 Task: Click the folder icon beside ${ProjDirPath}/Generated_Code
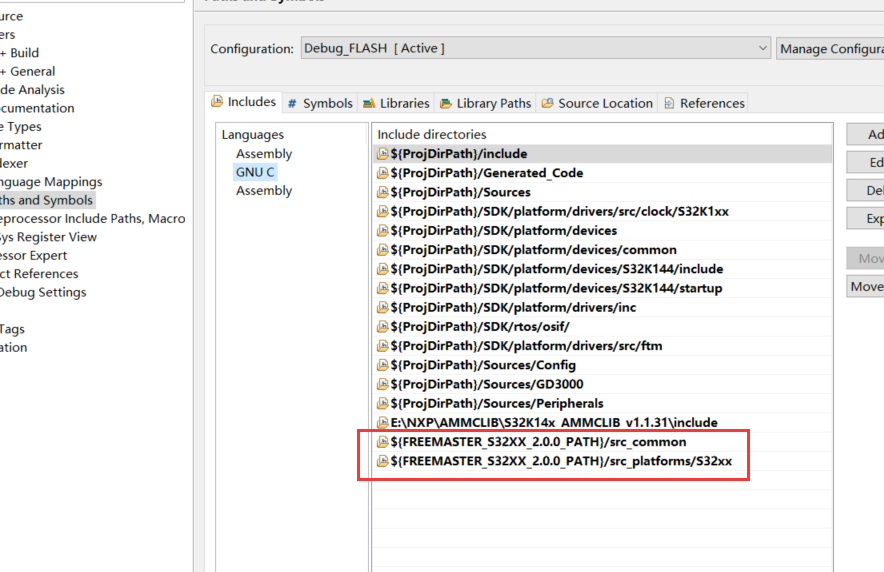click(382, 173)
